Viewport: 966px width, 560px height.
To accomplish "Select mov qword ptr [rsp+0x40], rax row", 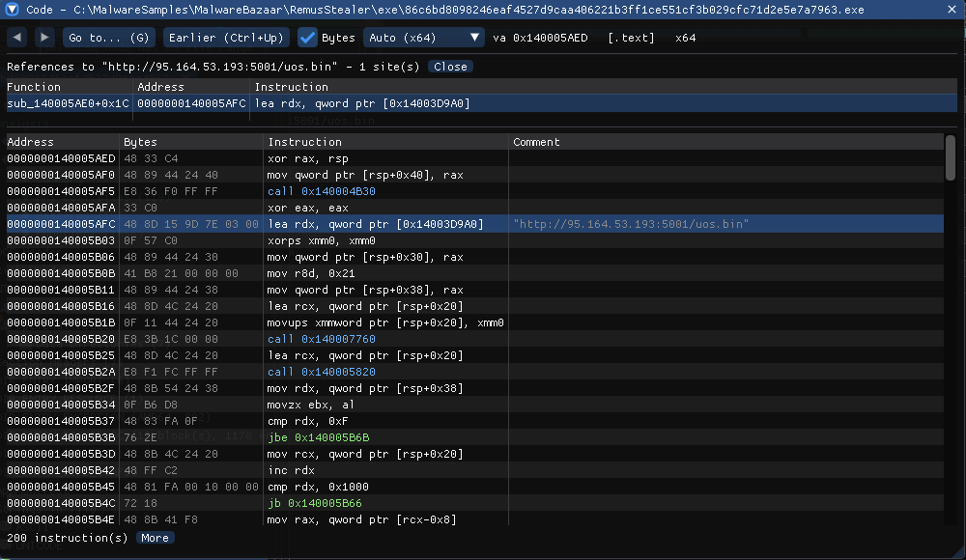I will tap(474, 175).
